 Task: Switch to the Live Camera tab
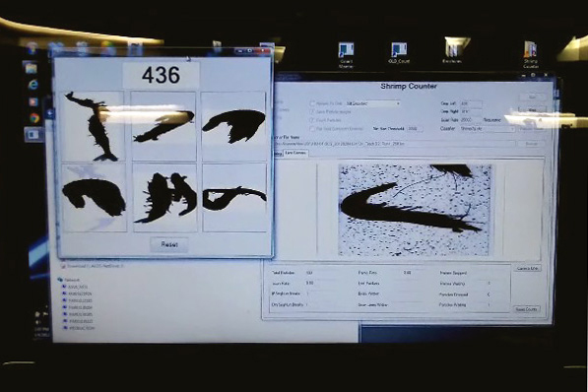click(x=295, y=153)
